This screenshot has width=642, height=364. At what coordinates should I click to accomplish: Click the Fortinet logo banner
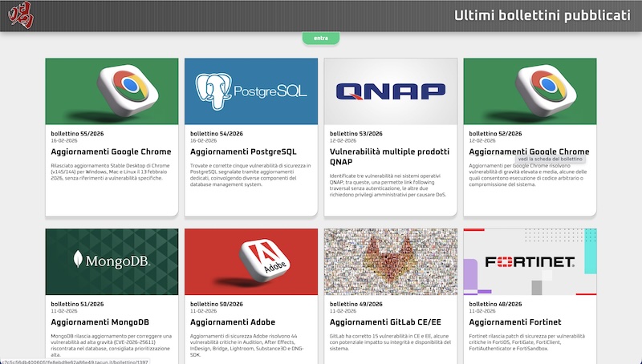point(530,261)
